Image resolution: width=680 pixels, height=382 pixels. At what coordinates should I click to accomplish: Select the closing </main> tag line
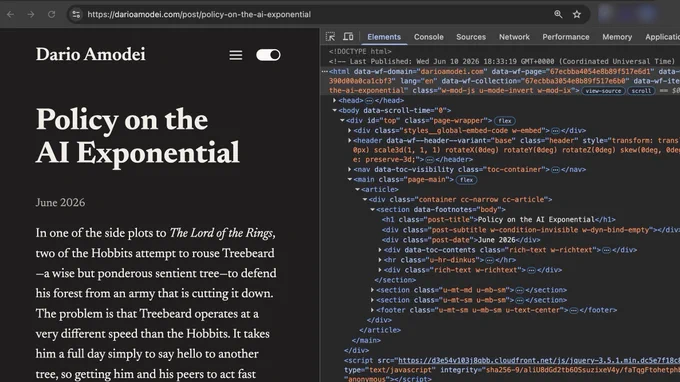click(366, 340)
